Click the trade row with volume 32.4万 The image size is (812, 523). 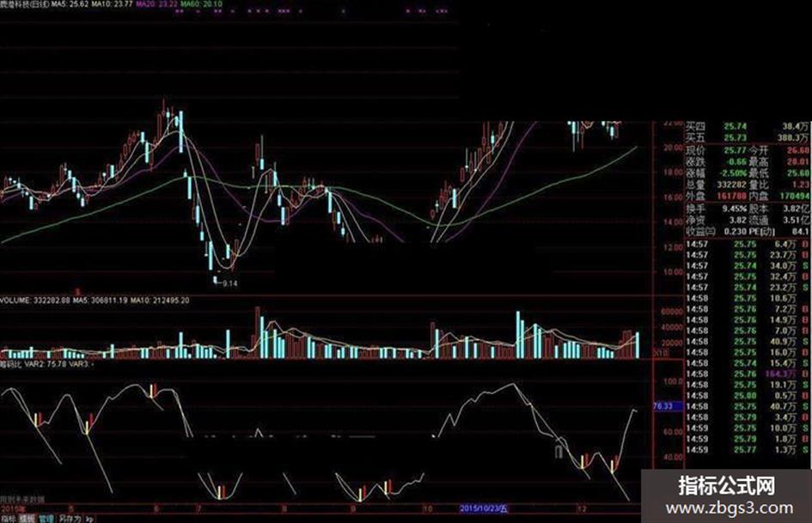pos(747,277)
